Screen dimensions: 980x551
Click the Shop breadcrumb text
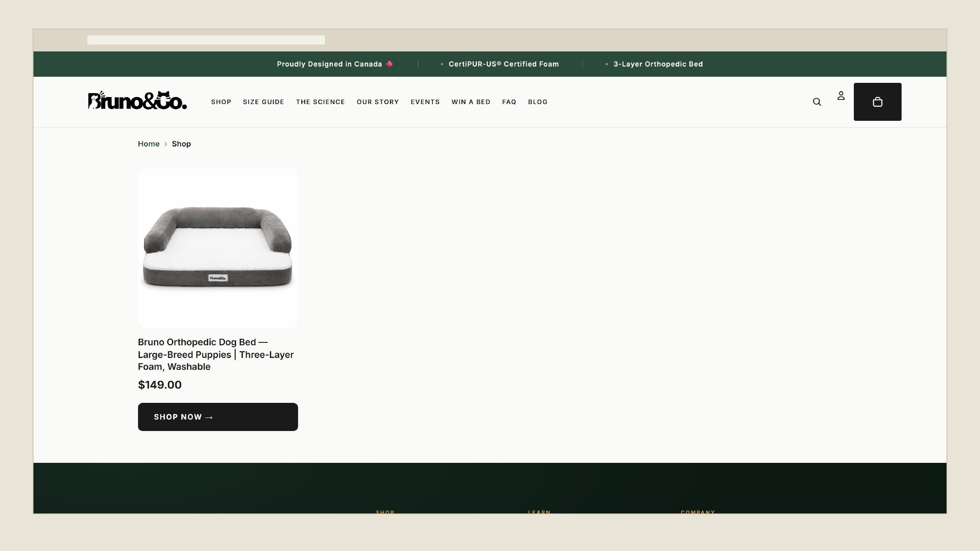(181, 144)
